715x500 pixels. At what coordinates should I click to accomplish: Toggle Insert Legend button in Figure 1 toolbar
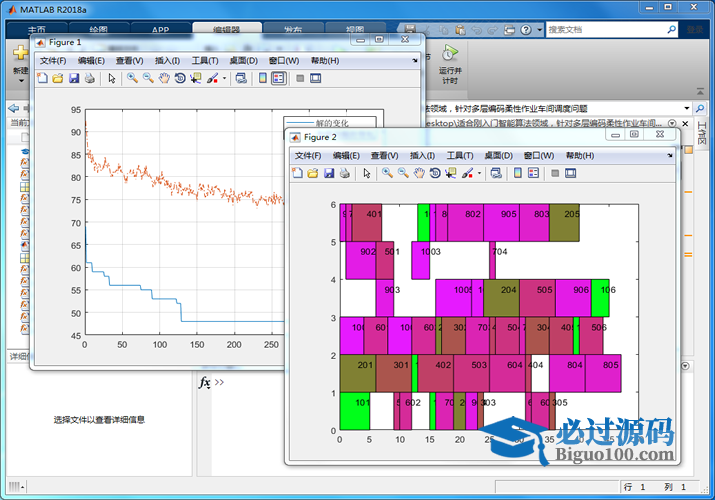(x=278, y=78)
